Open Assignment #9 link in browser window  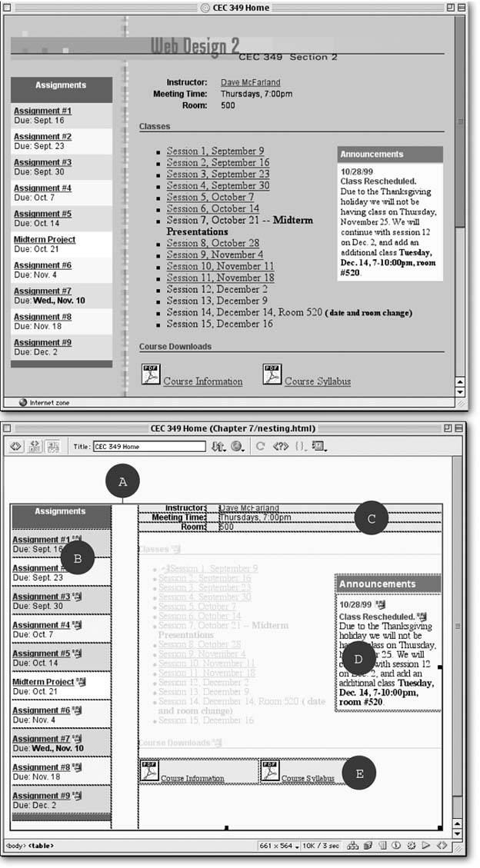pyautogui.click(x=42, y=343)
